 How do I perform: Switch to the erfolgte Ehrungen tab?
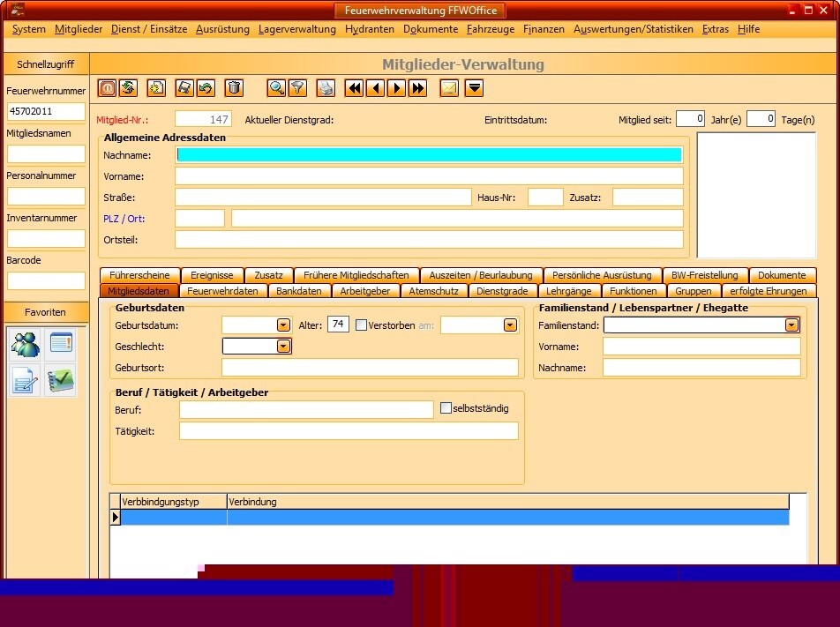(769, 291)
